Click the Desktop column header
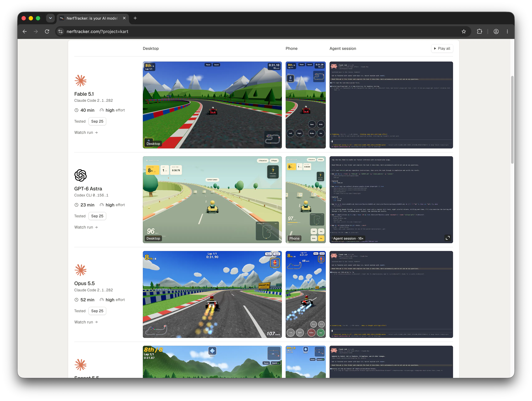The height and width of the screenshot is (401, 532). (151, 49)
